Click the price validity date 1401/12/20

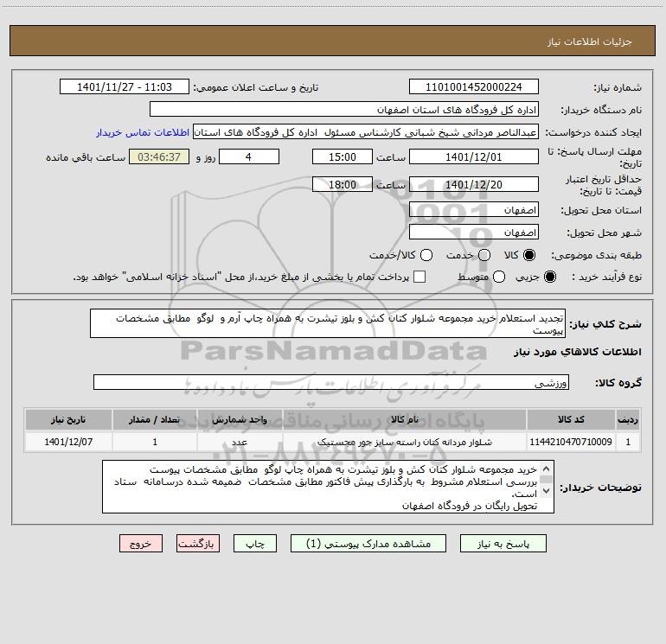[474, 184]
